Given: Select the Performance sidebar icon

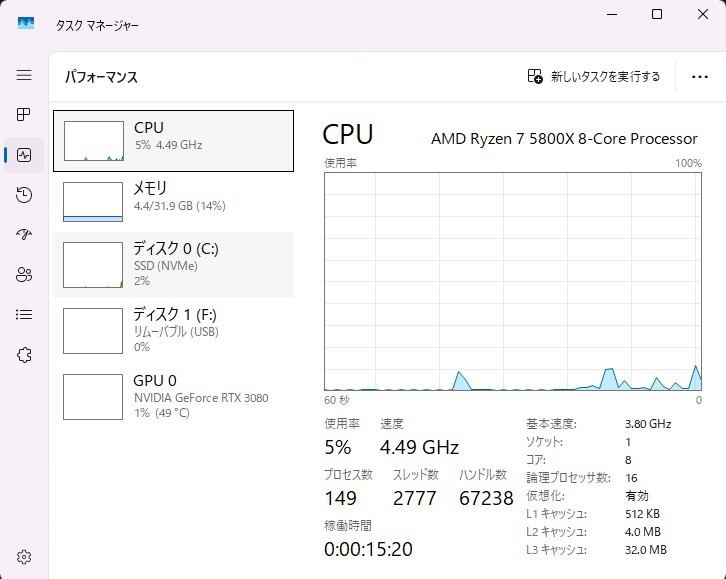Looking at the screenshot, I should (24, 155).
